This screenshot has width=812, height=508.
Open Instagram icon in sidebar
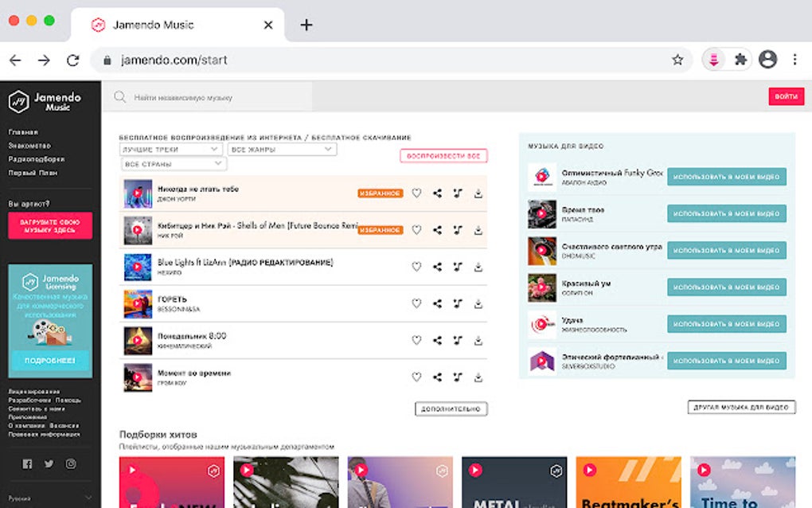(71, 464)
